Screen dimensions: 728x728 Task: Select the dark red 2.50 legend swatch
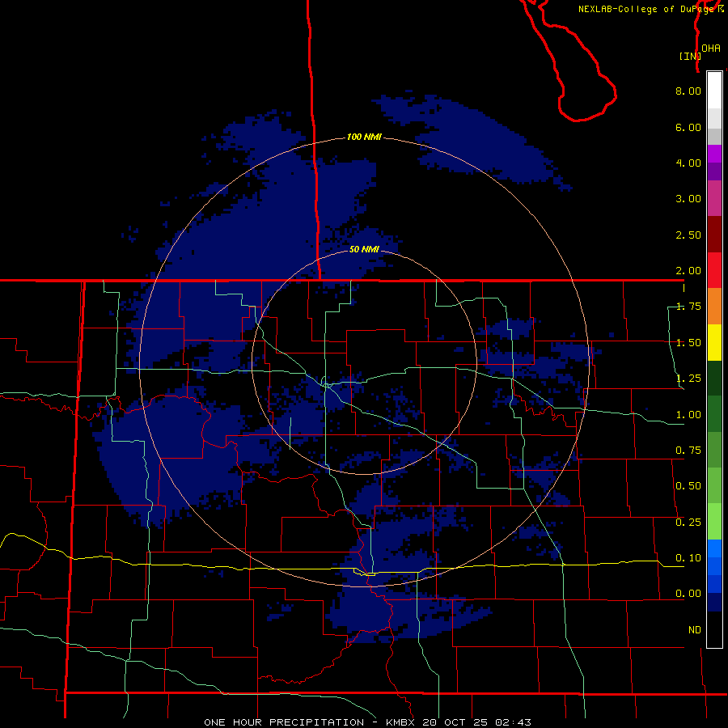pos(714,235)
